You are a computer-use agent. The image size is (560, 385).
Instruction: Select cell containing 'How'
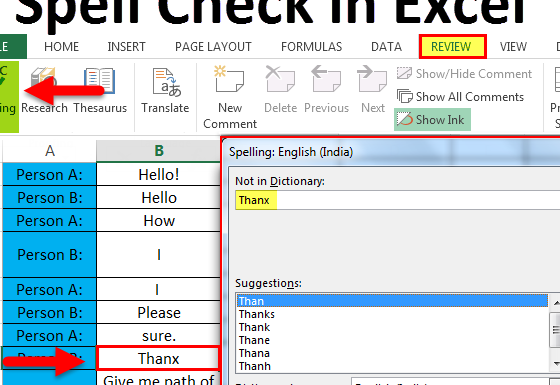coord(159,220)
